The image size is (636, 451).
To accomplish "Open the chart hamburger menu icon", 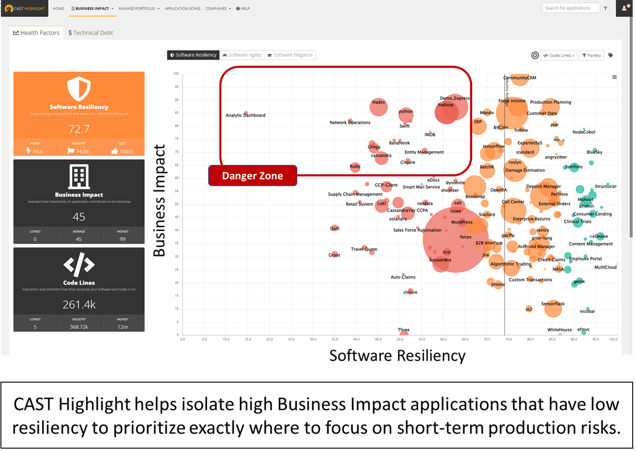I will tap(614, 77).
